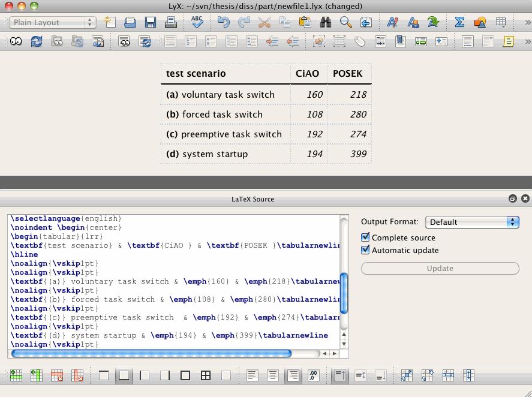
Task: Toggle the bottom border line button
Action: [x=124, y=375]
